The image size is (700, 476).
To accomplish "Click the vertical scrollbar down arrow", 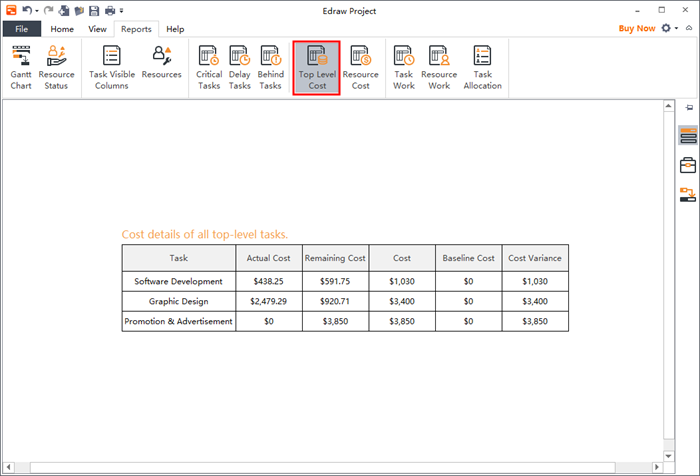I will (668, 456).
